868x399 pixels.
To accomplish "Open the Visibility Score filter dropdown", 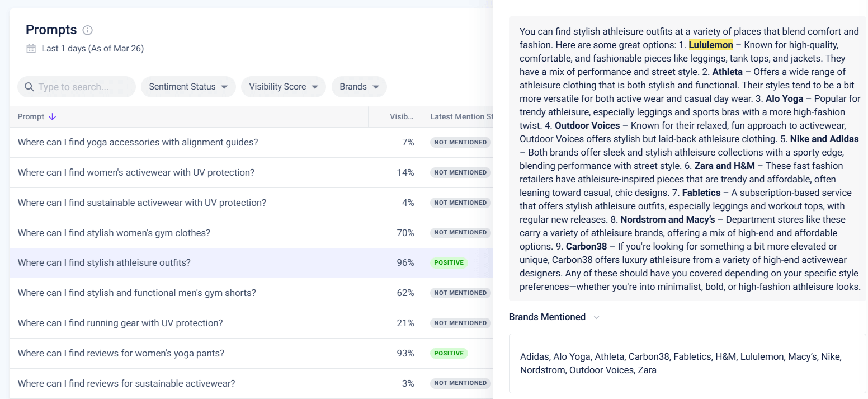I will 284,87.
